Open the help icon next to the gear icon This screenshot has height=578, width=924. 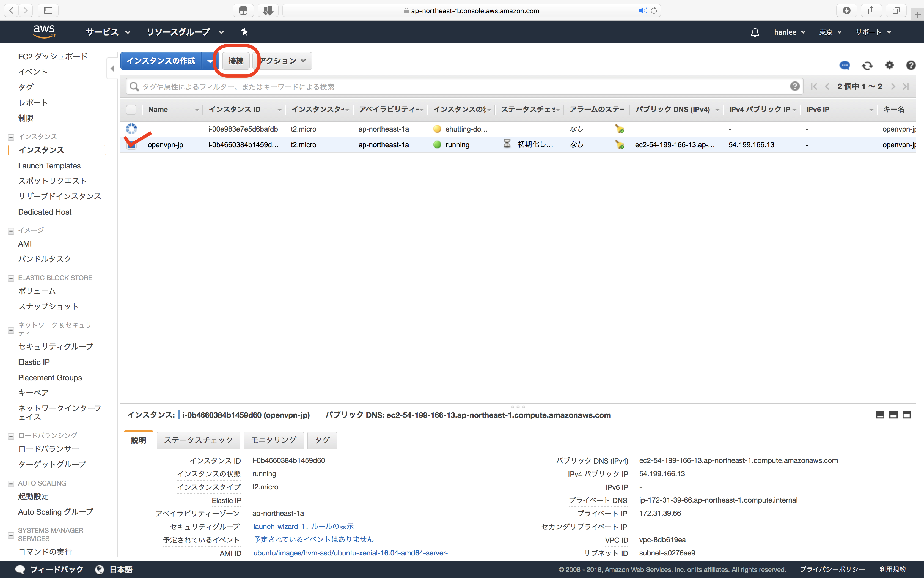pos(911,66)
